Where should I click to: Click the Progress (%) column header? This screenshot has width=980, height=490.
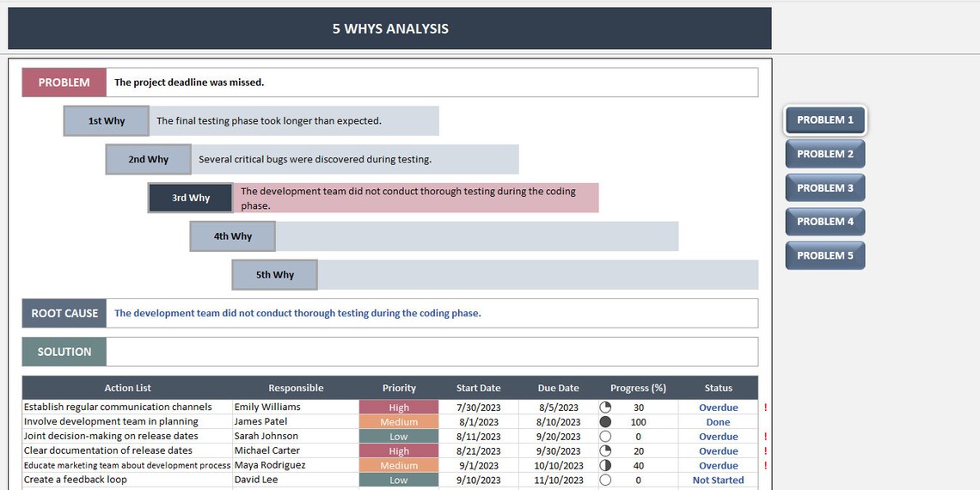638,388
